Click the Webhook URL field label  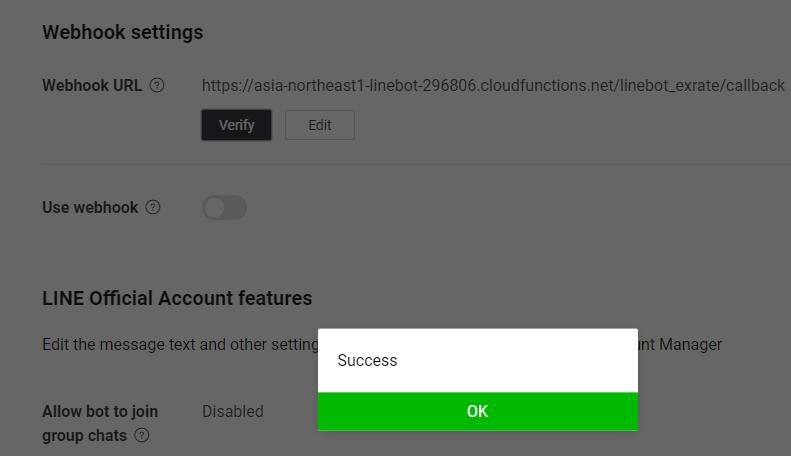click(x=92, y=85)
